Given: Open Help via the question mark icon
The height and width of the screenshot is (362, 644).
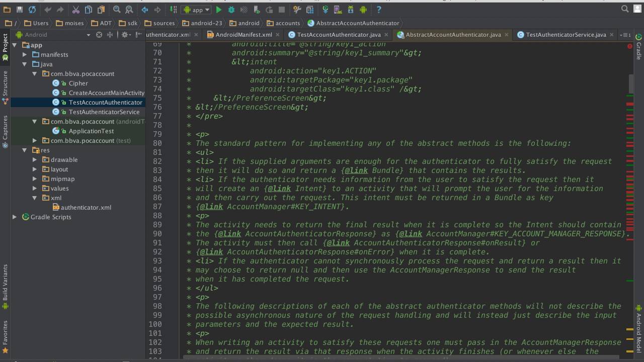Looking at the screenshot, I should point(379,10).
